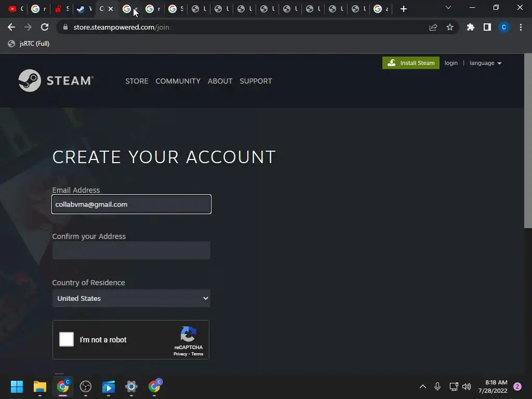Open Settings gear in the taskbar
The width and height of the screenshot is (532, 399).
click(131, 387)
